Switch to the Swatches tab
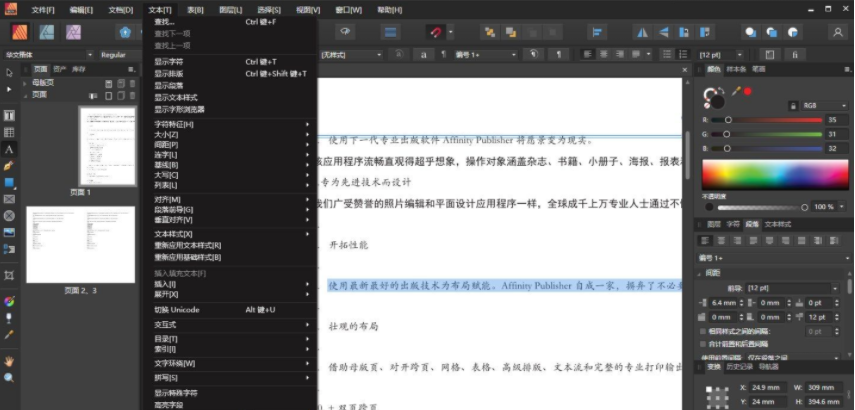Viewport: 855px width, 410px height. [x=736, y=69]
